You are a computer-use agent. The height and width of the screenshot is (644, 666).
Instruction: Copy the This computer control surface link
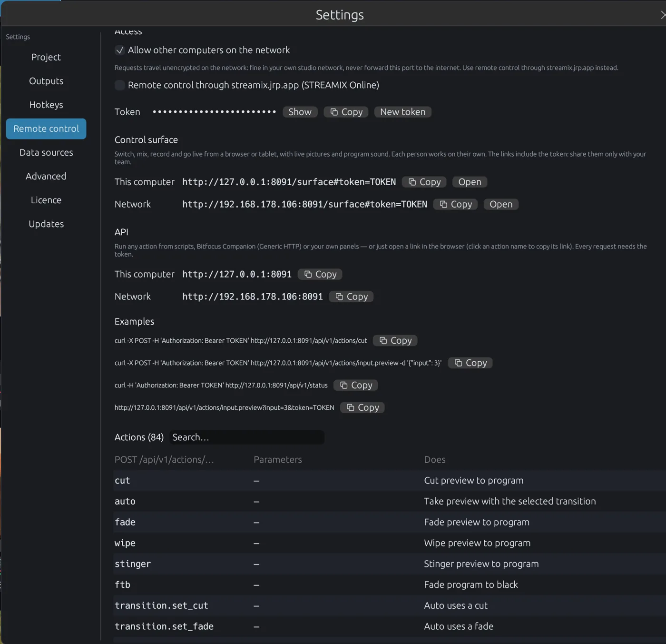pyautogui.click(x=424, y=182)
